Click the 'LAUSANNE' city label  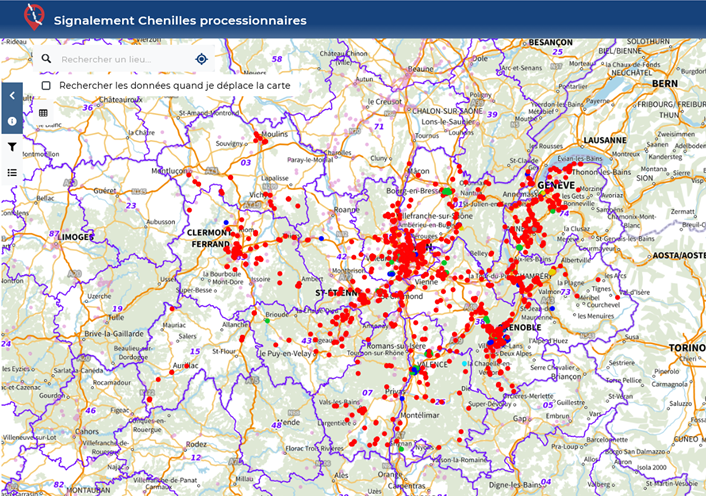(x=605, y=140)
